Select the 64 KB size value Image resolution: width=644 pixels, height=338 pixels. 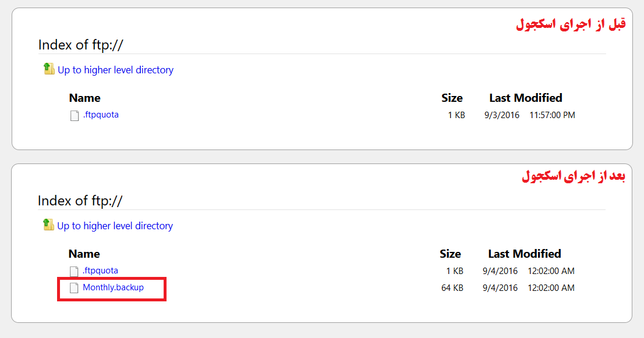click(452, 288)
